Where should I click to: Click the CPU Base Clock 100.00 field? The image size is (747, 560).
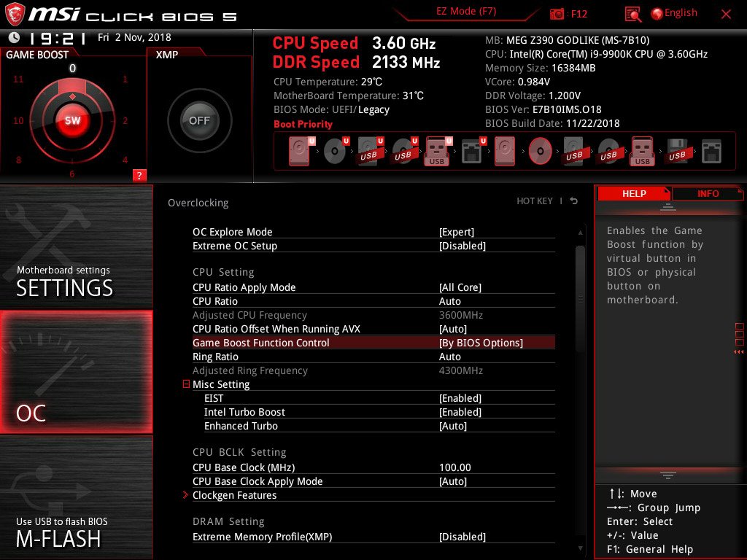coord(455,467)
